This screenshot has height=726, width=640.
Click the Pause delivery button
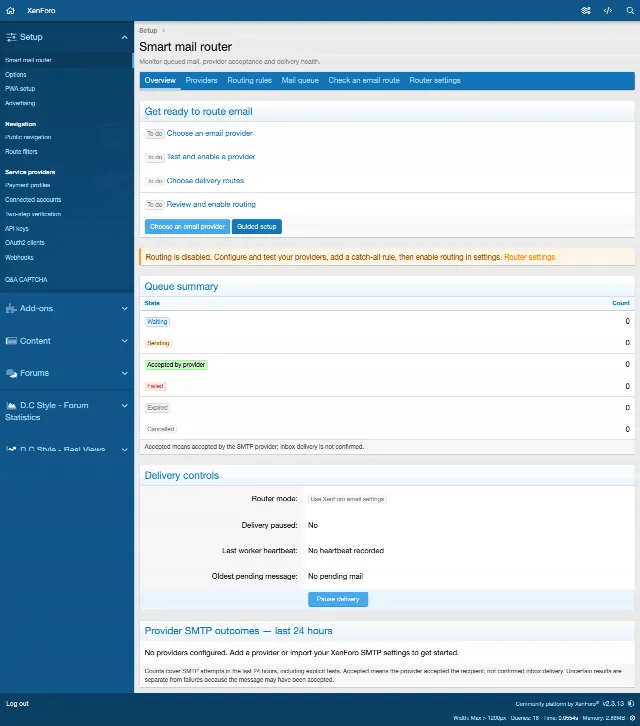338,599
